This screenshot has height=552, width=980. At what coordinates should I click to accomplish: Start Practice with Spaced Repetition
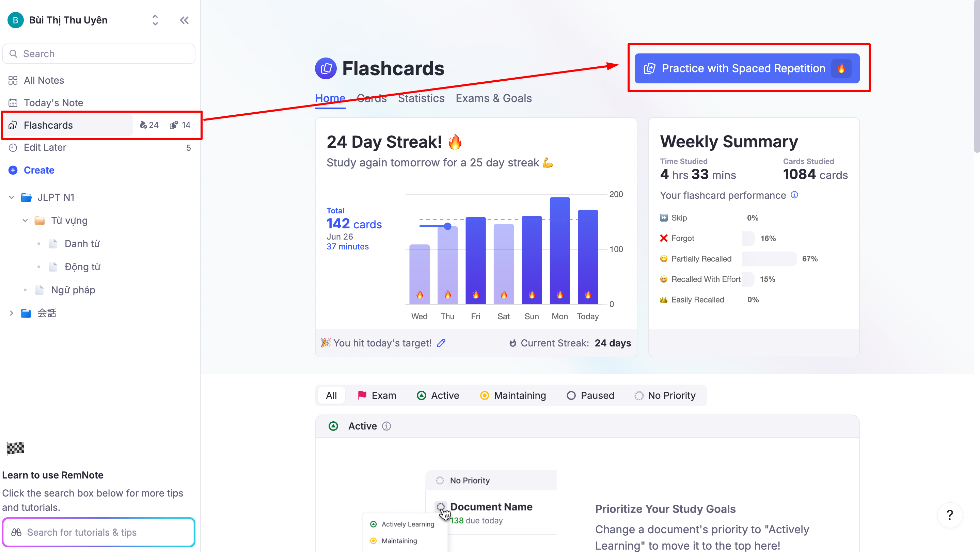coord(747,68)
